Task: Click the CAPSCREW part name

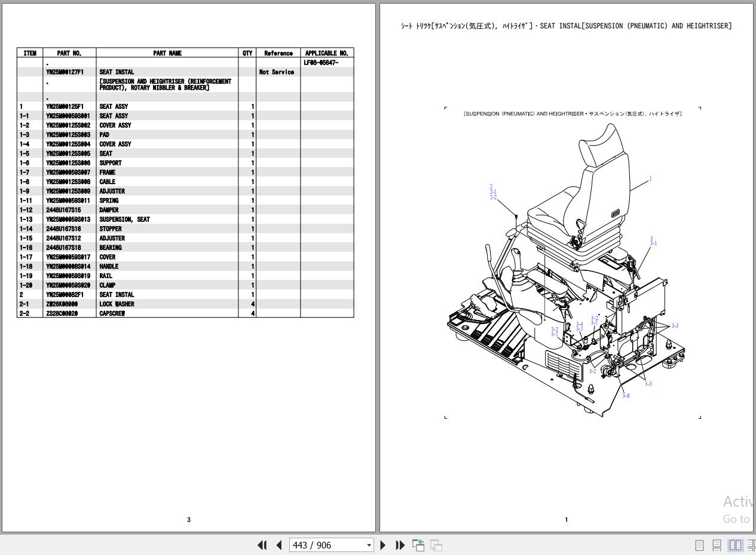Action: (112, 313)
